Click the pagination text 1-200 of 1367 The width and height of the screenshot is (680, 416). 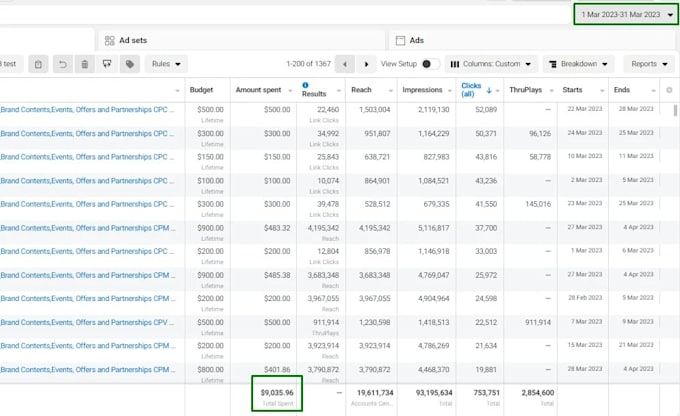(x=308, y=64)
